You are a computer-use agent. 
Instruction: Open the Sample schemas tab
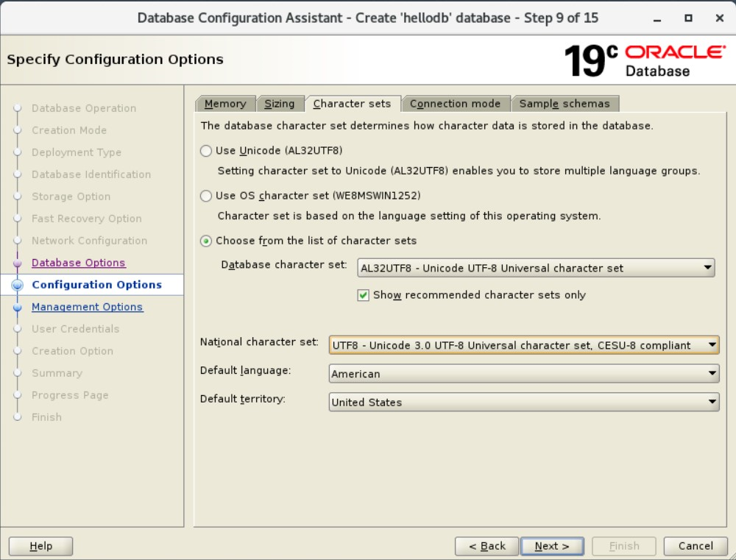pos(565,104)
